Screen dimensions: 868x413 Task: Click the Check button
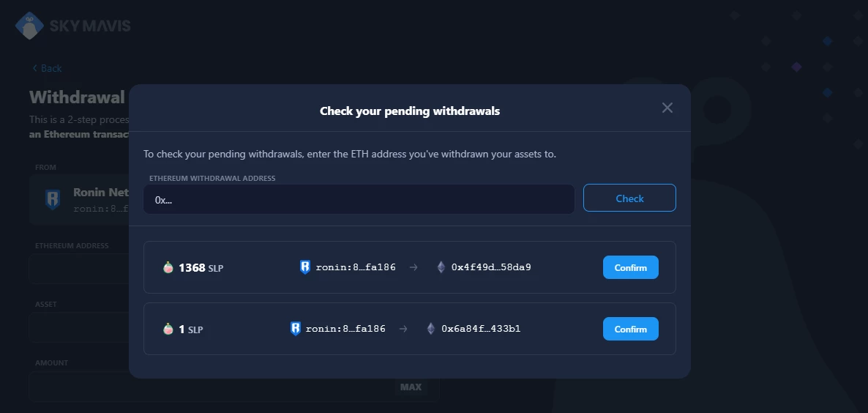[x=629, y=198]
